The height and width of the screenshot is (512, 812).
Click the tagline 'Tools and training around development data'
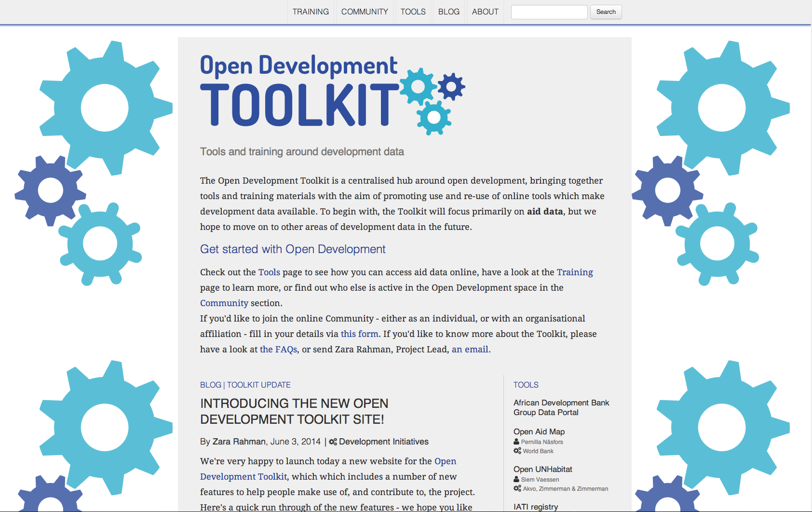302,152
